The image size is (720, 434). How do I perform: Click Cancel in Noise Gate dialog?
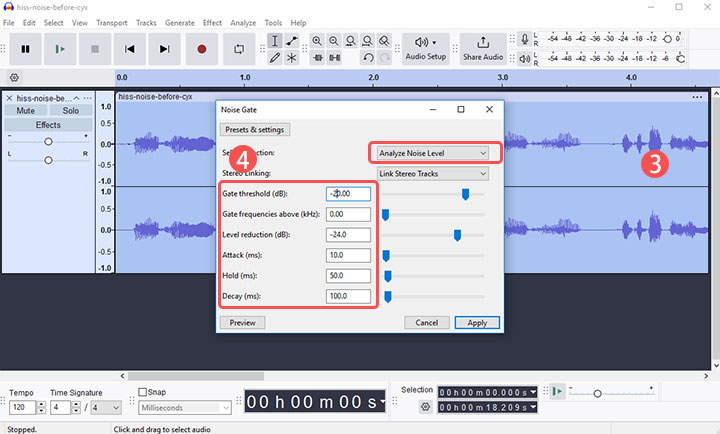click(x=427, y=323)
